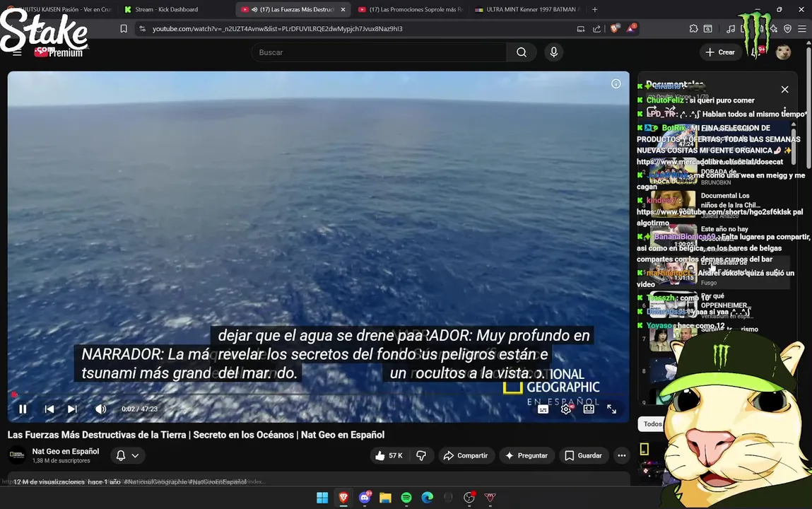Open the YouTube hamburger guide menu
Screen dimensions: 812x509
[17, 52]
